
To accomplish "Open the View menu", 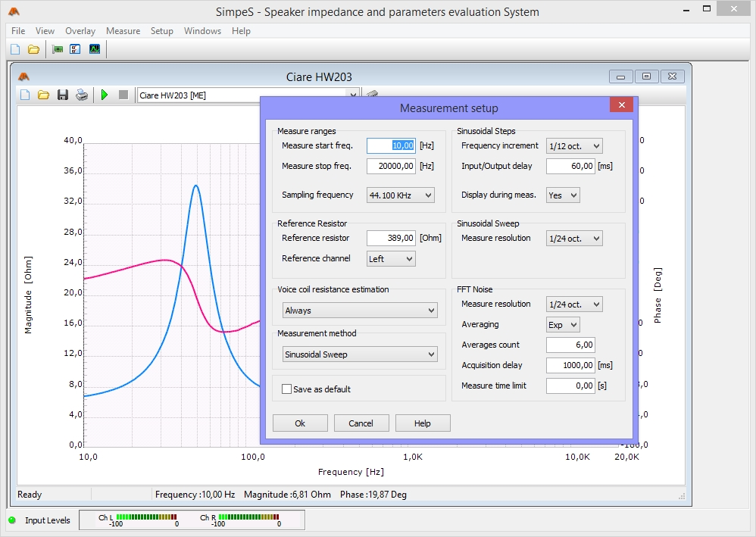I will click(45, 31).
